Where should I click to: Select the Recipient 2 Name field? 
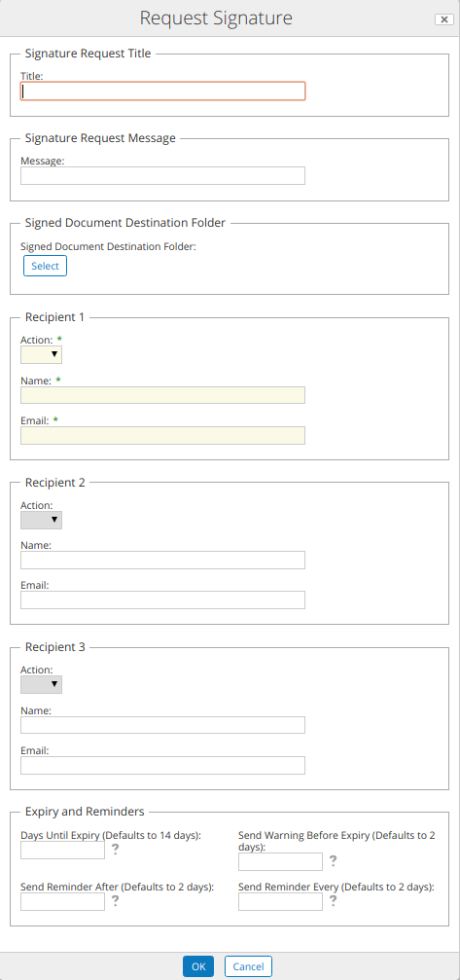click(163, 560)
